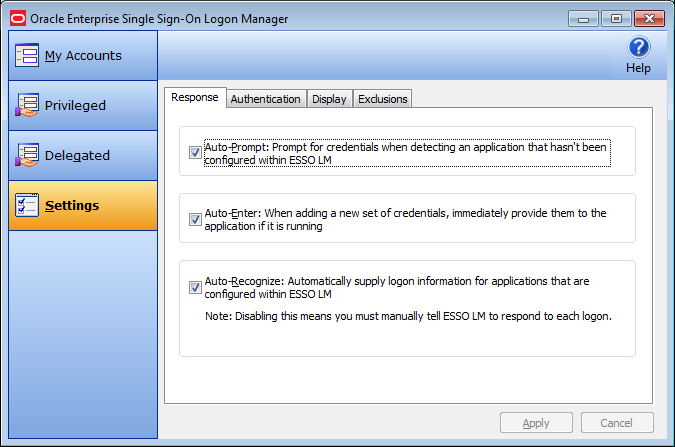The height and width of the screenshot is (447, 675).
Task: Disable the Auto-Prompt checkbox
Action: coord(195,153)
